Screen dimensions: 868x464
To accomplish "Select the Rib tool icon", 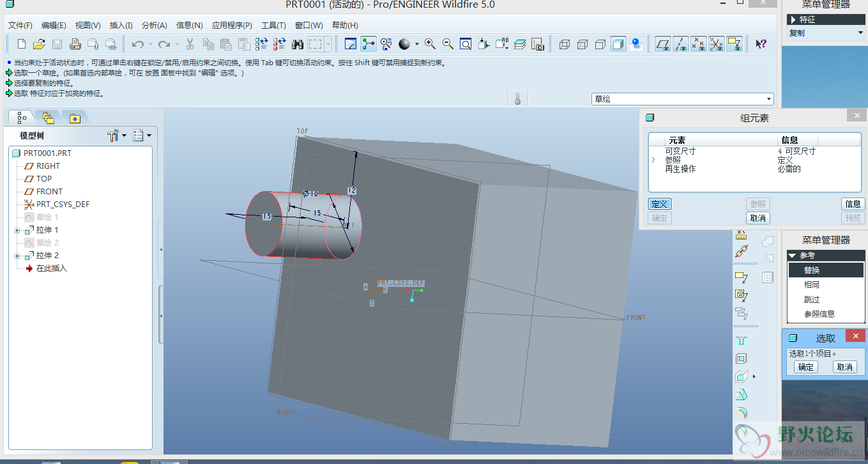I will coord(741,376).
